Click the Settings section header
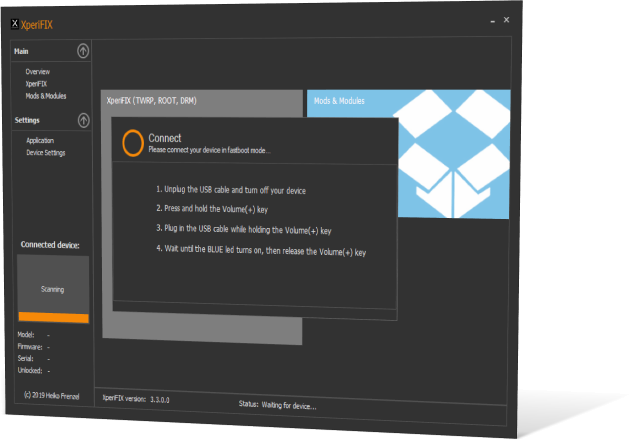 click(27, 120)
